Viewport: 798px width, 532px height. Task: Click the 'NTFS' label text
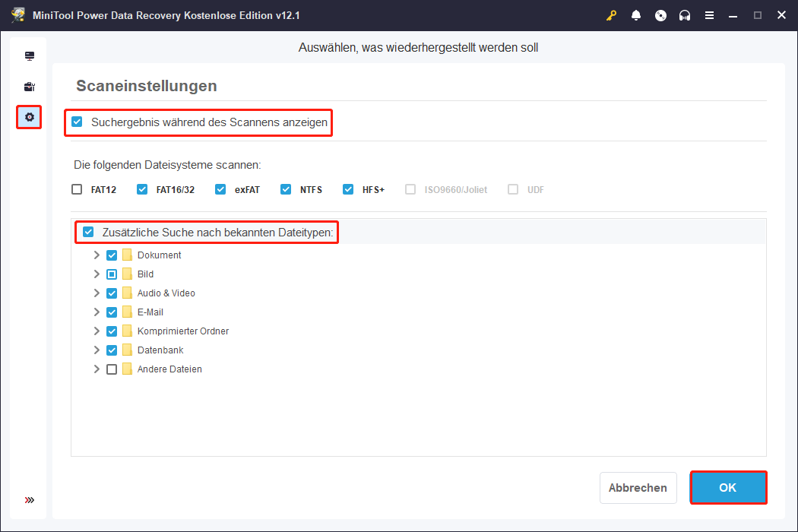[311, 190]
